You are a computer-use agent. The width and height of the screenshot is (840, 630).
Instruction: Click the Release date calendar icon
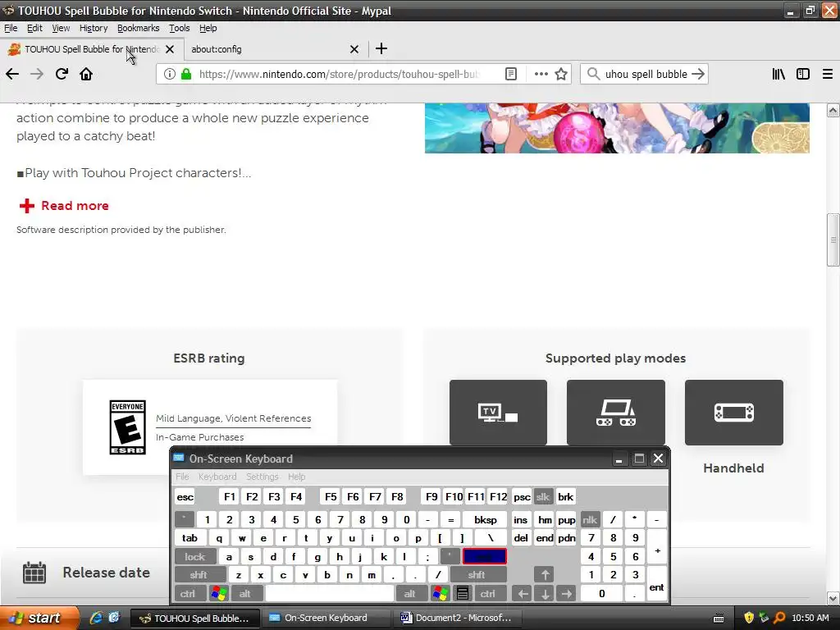click(34, 573)
